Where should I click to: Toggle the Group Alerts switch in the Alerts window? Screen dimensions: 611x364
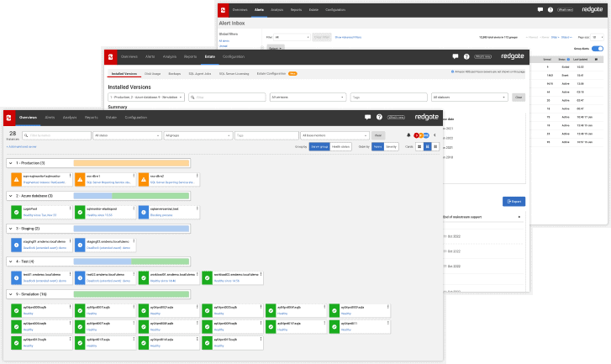tap(598, 49)
